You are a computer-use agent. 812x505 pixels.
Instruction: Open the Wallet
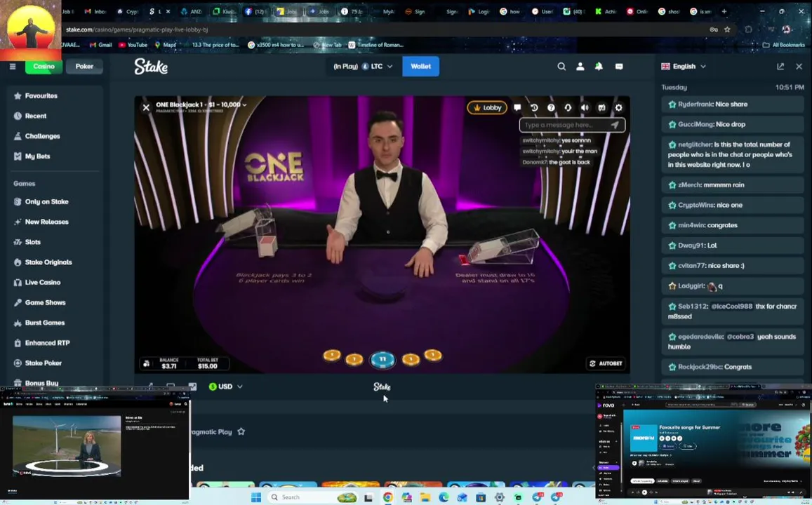(x=420, y=66)
